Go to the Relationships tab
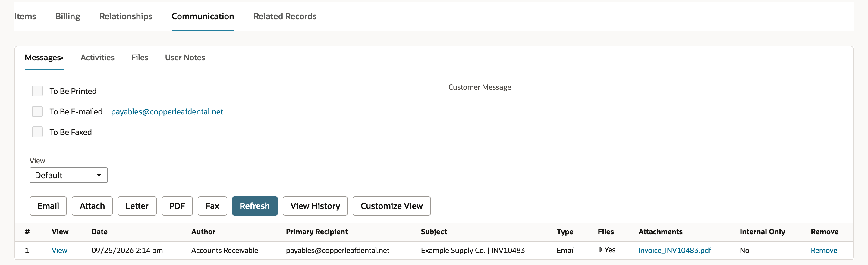868x265 pixels. pyautogui.click(x=126, y=16)
